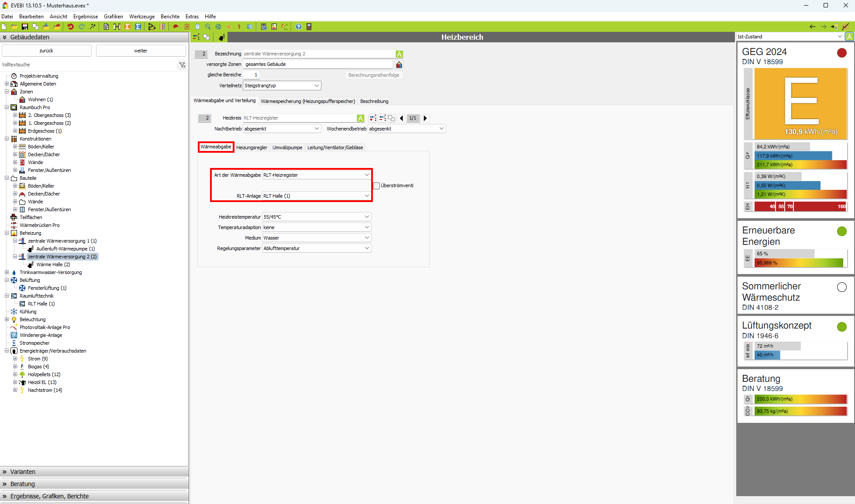Toggle the Überströmventil checkbox
Viewport: 855px width, 504px height.
coord(376,186)
